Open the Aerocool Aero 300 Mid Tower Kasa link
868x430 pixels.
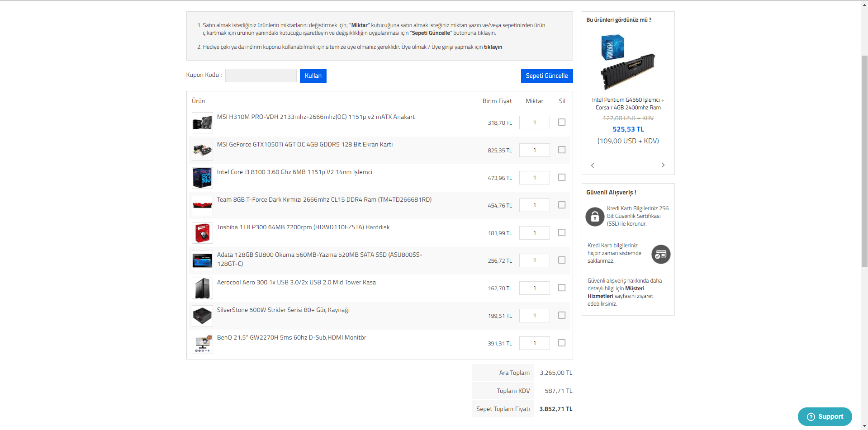tap(296, 282)
